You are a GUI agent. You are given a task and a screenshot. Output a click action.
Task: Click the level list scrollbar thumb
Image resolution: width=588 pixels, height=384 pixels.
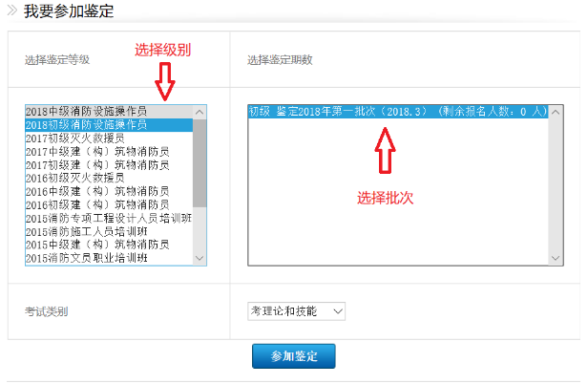(x=199, y=162)
